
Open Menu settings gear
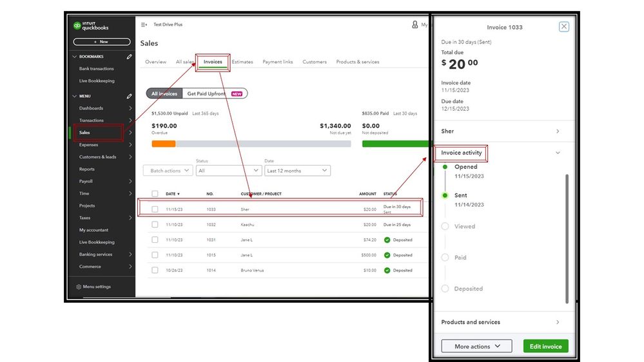[79, 287]
